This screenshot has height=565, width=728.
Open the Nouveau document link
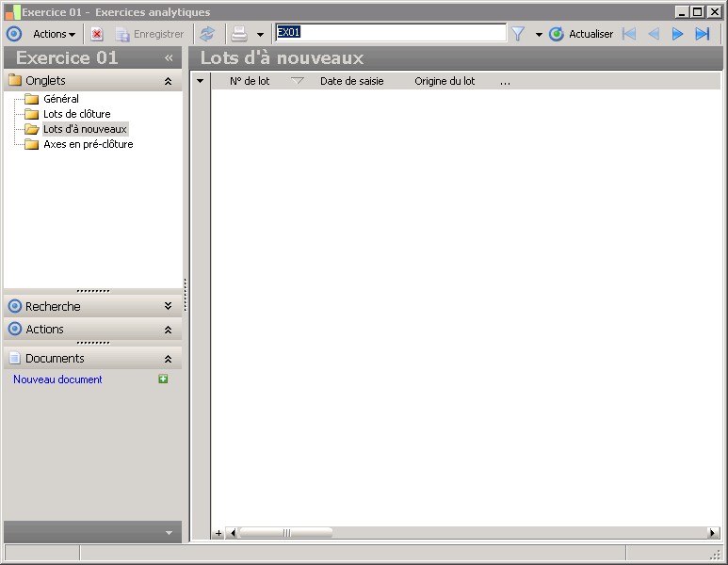pyautogui.click(x=57, y=379)
